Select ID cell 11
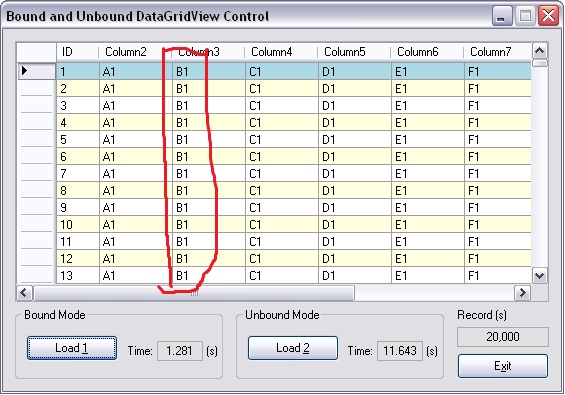The width and height of the screenshot is (565, 395). click(78, 241)
